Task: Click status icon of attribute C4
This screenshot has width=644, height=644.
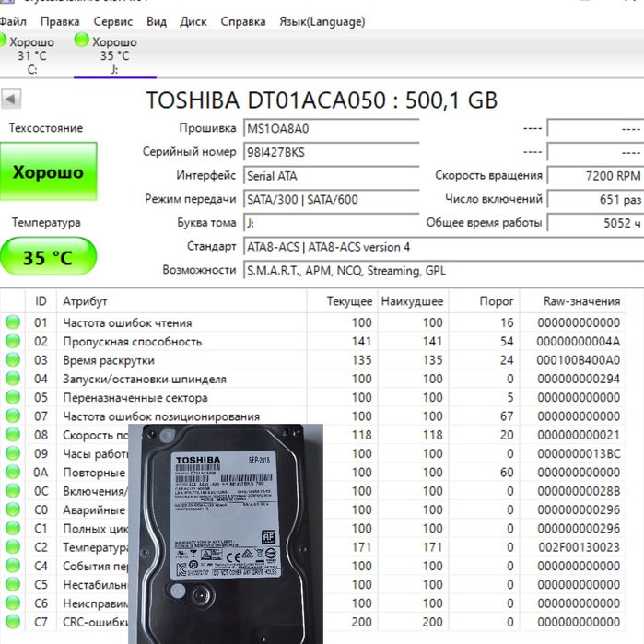Action: (x=13, y=566)
